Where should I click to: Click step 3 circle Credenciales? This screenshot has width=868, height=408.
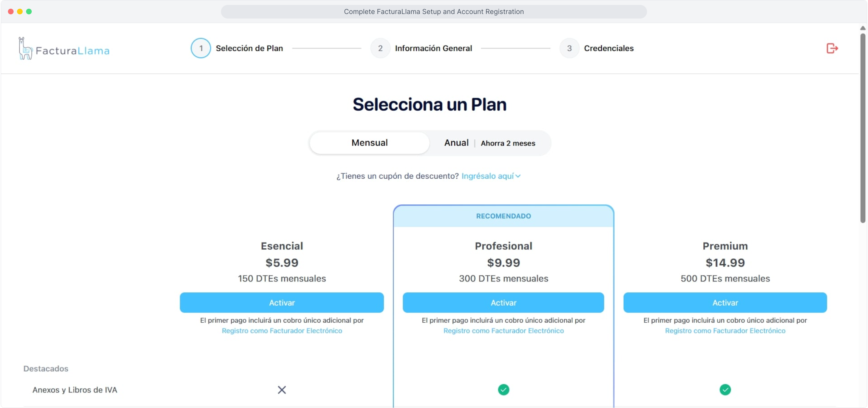coord(569,48)
